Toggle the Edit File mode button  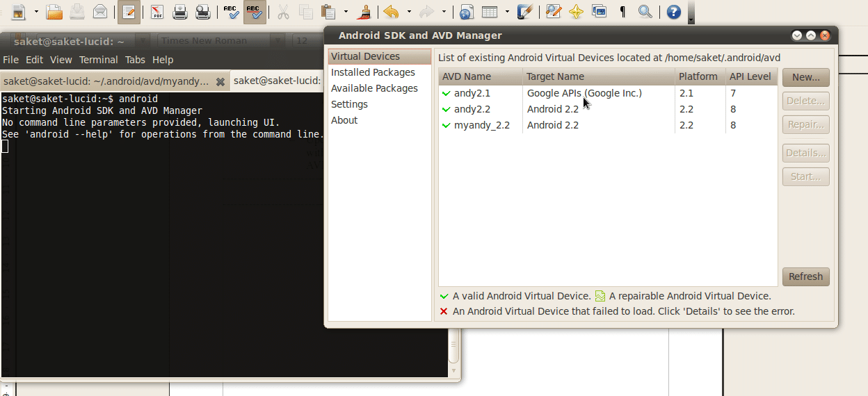click(x=128, y=12)
